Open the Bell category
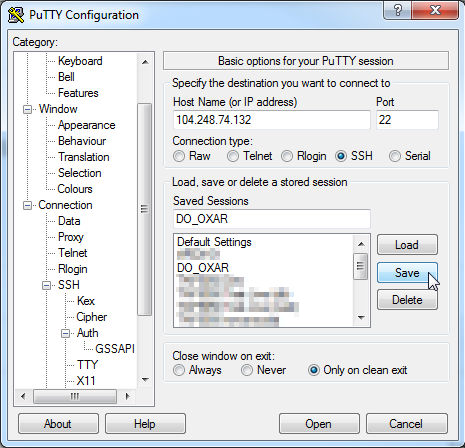The image size is (465, 448). [x=66, y=77]
